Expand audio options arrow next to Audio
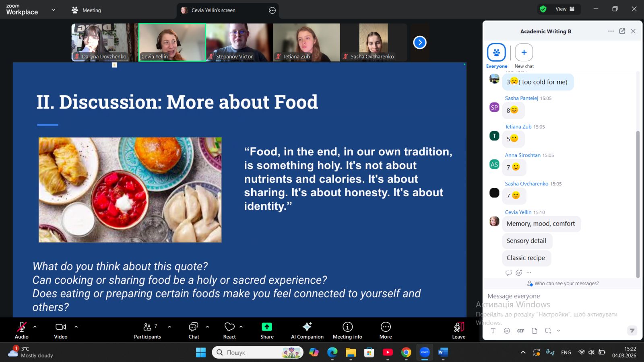The height and width of the screenshot is (362, 644). (35, 327)
